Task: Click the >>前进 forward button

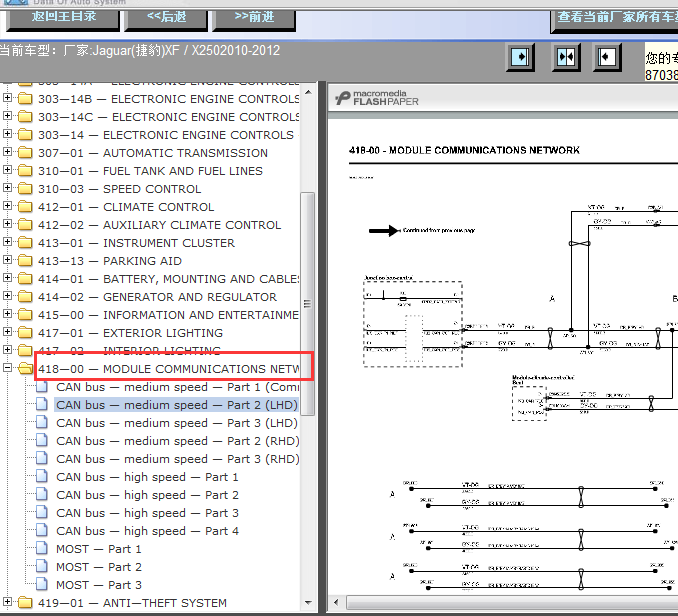Action: point(254,19)
